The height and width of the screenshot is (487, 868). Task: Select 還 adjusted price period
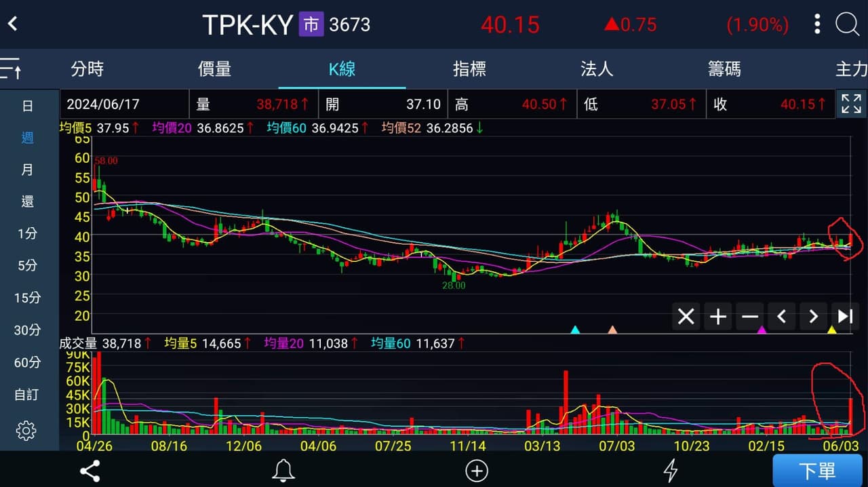click(27, 201)
